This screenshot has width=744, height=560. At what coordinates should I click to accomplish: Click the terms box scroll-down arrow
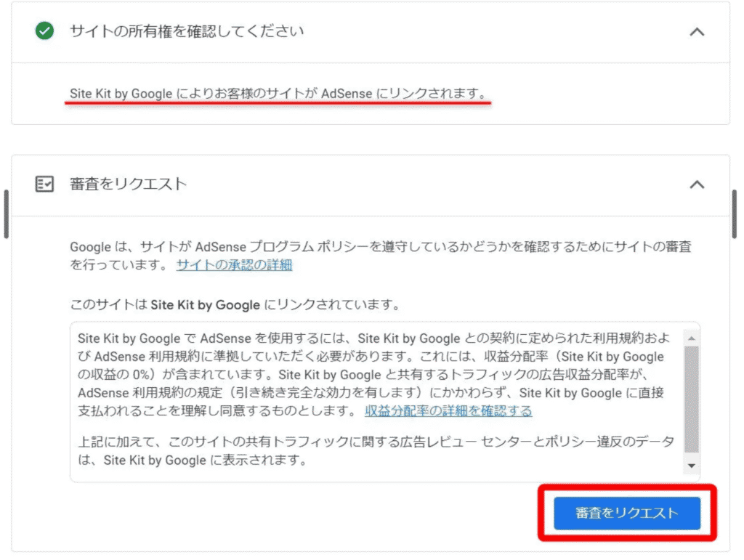click(x=691, y=466)
